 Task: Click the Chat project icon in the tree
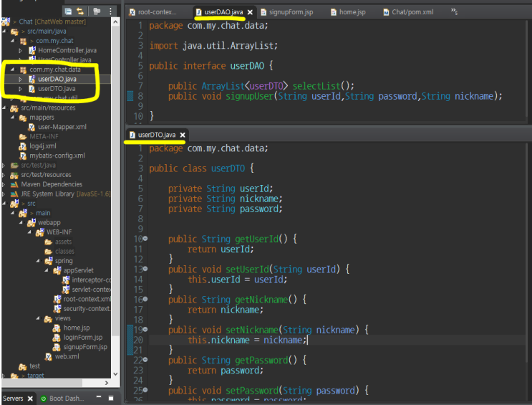click(6, 22)
